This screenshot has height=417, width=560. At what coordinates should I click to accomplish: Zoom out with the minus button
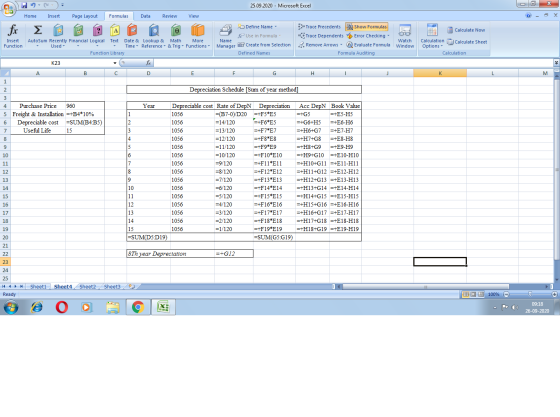[x=506, y=295]
